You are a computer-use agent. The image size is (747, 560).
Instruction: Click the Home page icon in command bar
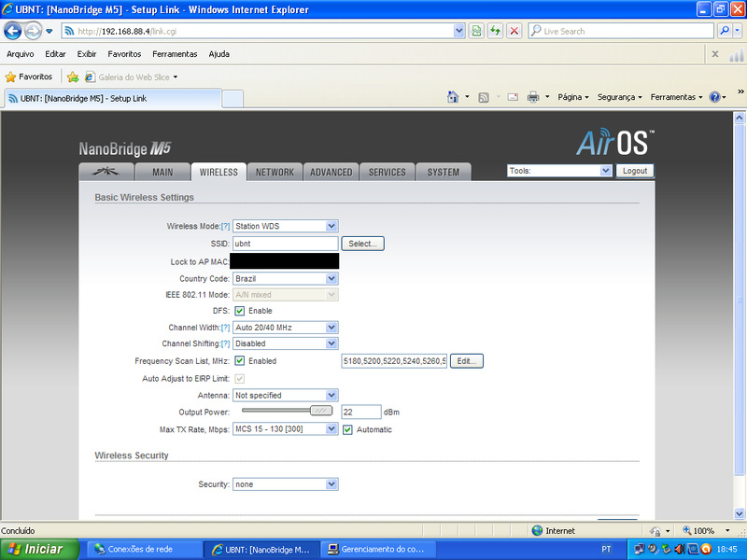click(453, 97)
